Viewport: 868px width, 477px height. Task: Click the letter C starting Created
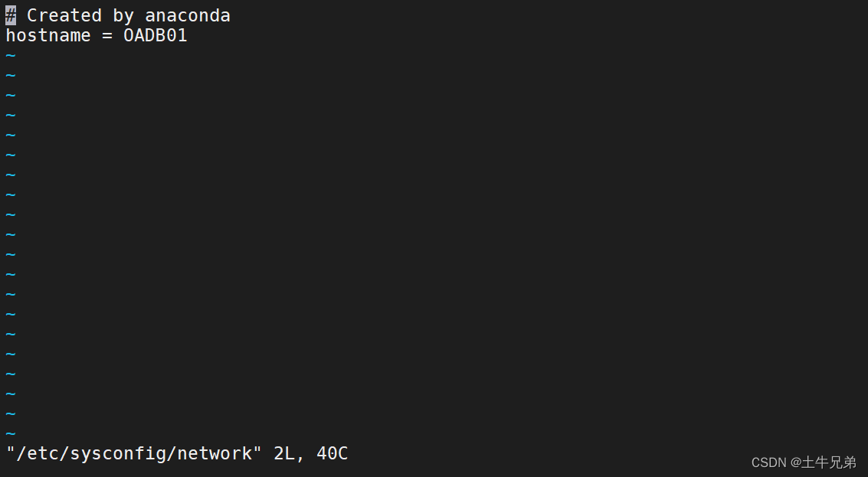coord(32,15)
